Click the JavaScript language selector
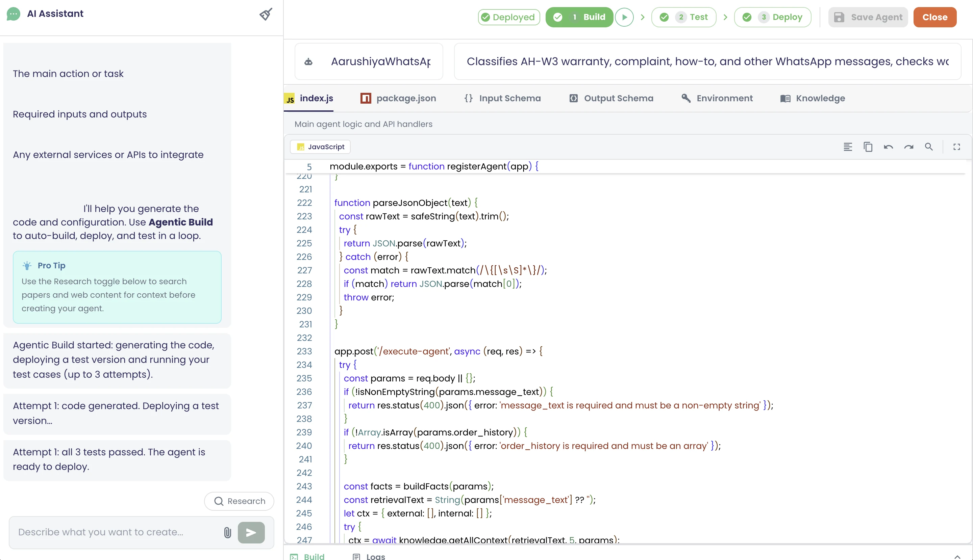This screenshot has height=560, width=973. (320, 147)
